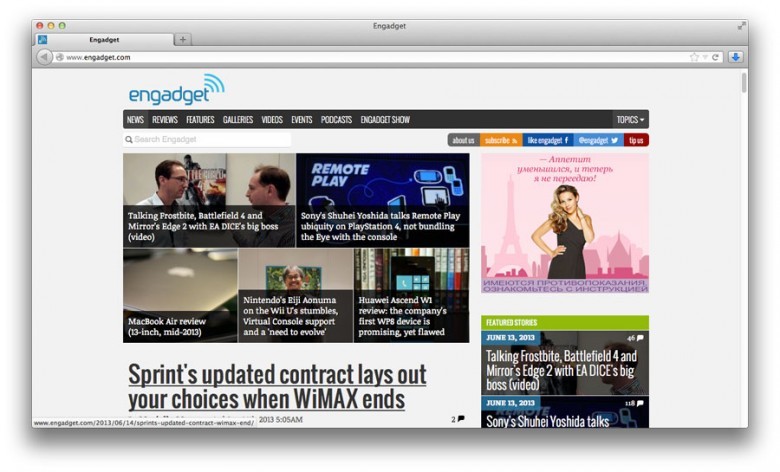Viewport: 780px width, 472px height.
Task: Click the 118 comments count
Action: coord(634,403)
